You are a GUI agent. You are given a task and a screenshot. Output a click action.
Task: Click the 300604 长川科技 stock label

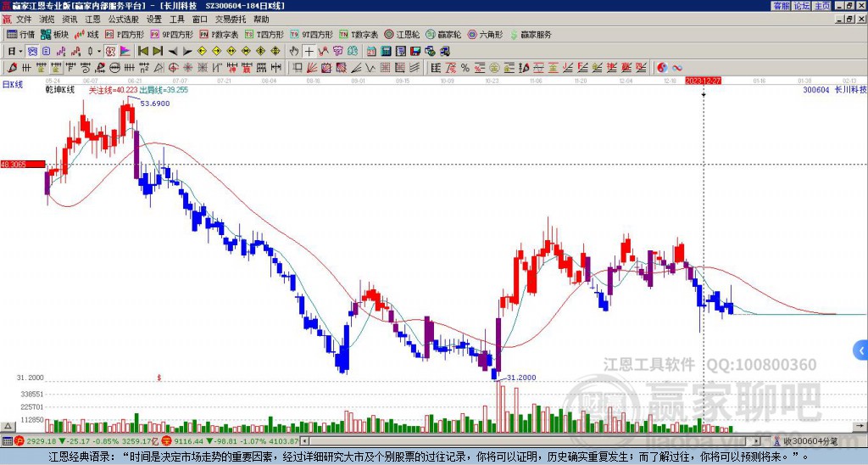834,90
